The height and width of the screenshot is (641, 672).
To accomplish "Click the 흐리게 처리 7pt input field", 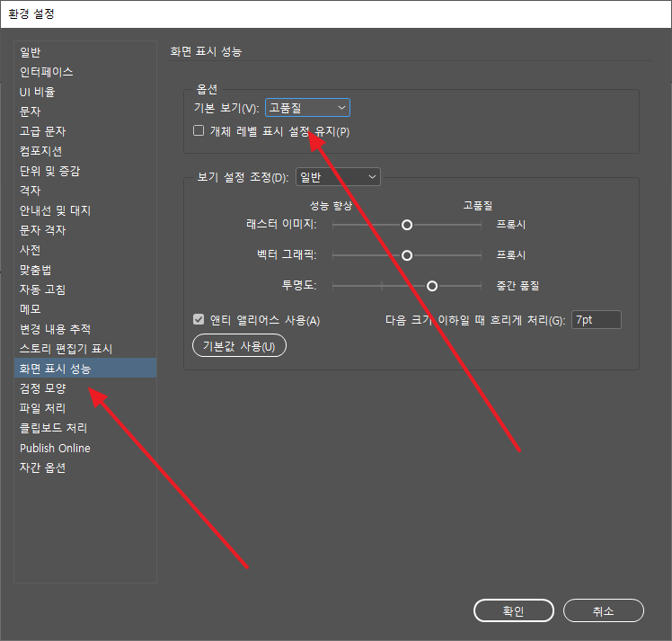I will pos(597,320).
